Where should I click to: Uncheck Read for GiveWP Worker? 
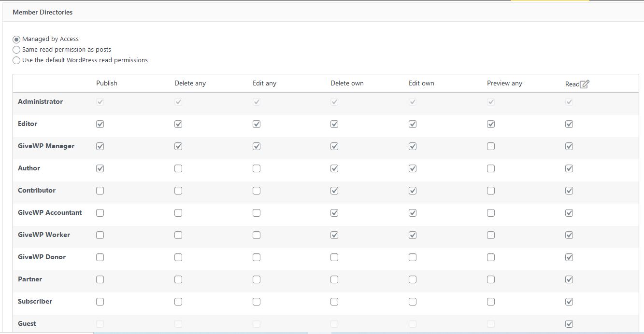(x=569, y=235)
